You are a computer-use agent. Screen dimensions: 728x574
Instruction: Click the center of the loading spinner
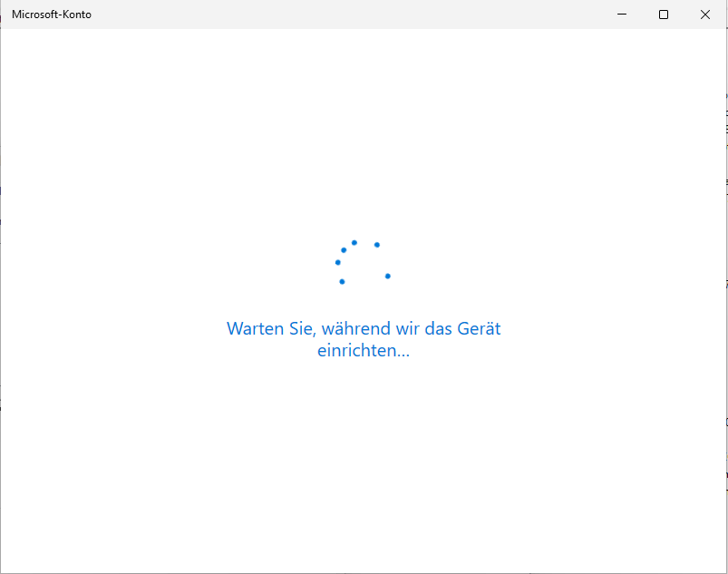click(x=363, y=263)
